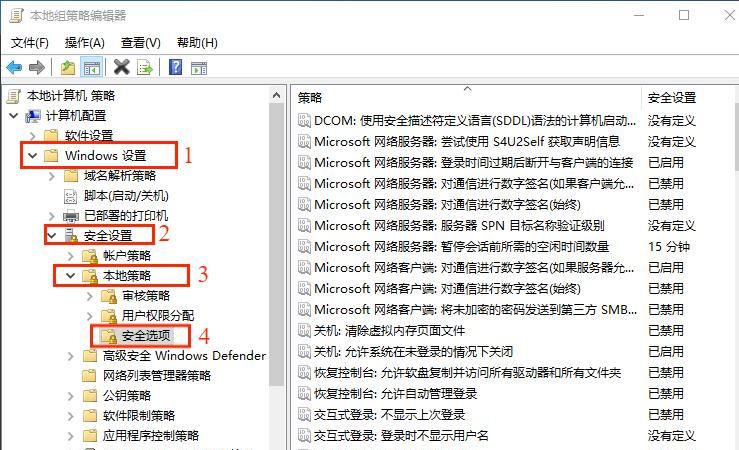Select 'Microsoft 网络服务器: 尝试使用 S4U2Self 获取声明信息'

click(x=467, y=142)
